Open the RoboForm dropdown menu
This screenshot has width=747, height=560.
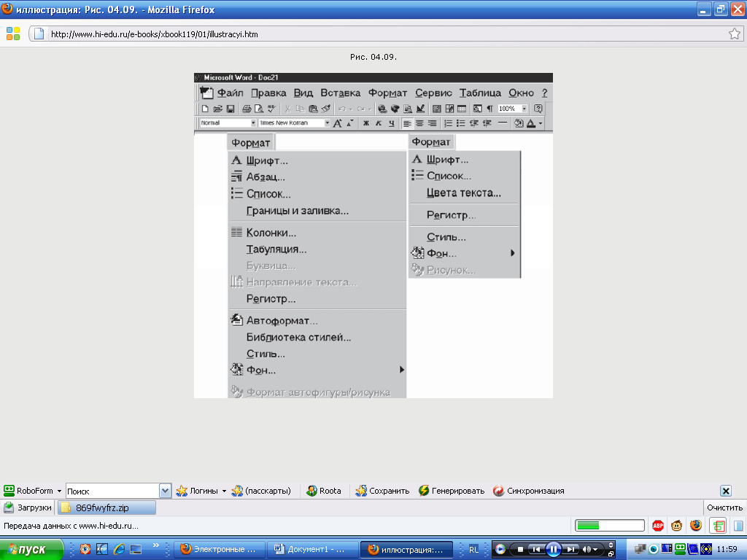click(59, 491)
